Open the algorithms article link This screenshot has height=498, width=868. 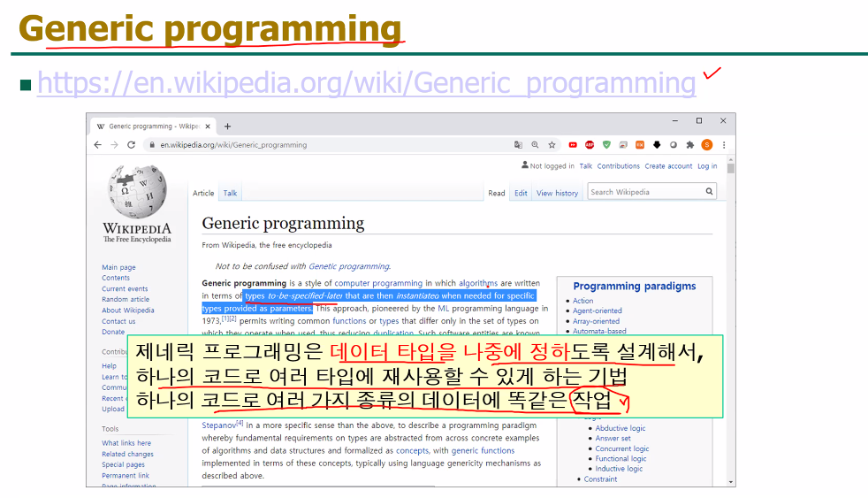click(x=477, y=283)
